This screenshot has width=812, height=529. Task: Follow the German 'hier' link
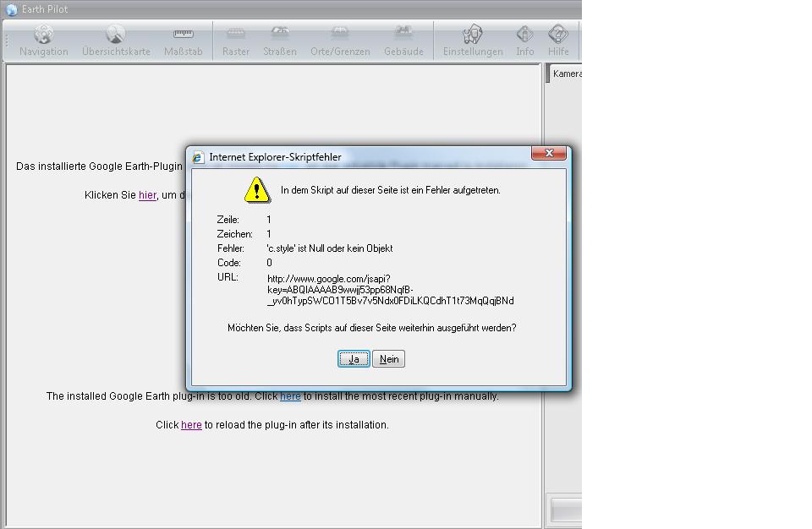tap(147, 195)
